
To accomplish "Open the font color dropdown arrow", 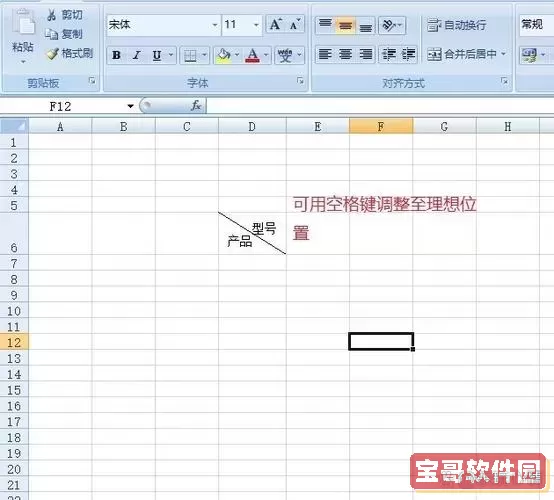I will pos(266,55).
